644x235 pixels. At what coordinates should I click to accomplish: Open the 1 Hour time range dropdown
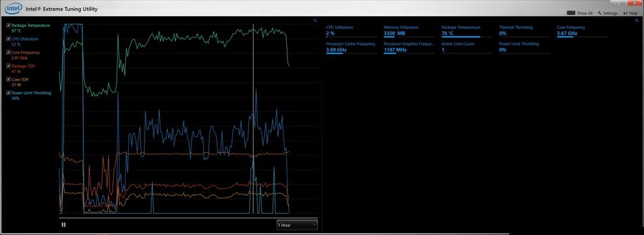297,225
